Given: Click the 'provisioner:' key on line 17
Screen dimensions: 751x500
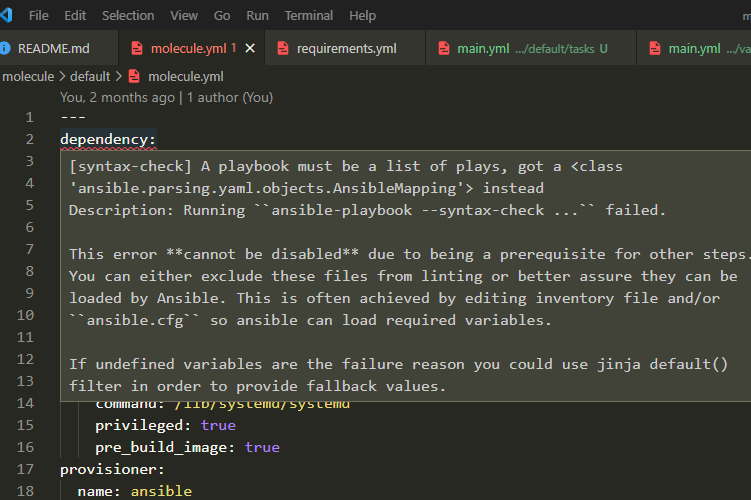Looking at the screenshot, I should pyautogui.click(x=112, y=469).
